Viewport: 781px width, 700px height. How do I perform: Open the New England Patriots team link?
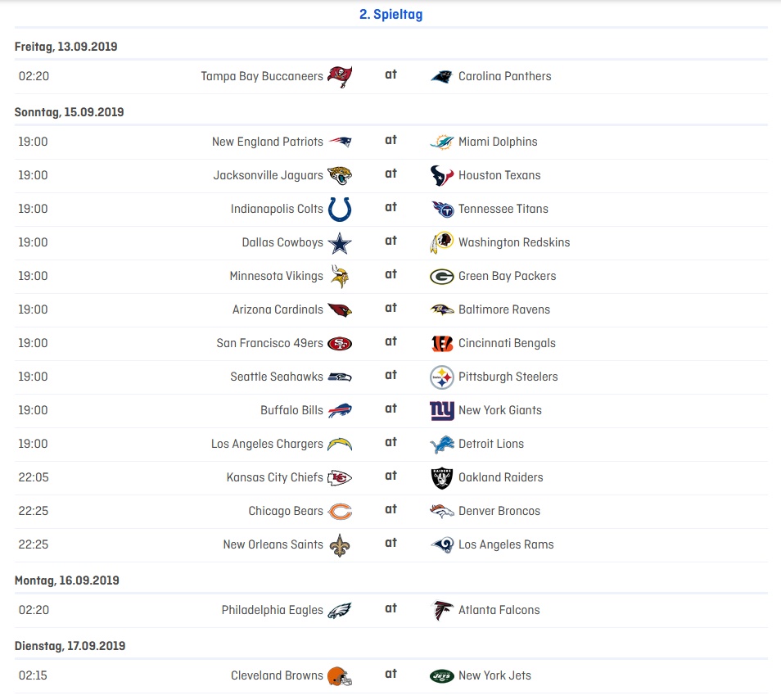[268, 142]
